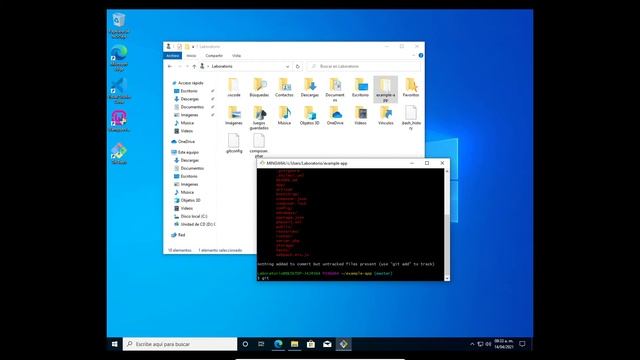
Task: Open Imágenes under Acceso rápido
Action: click(189, 115)
